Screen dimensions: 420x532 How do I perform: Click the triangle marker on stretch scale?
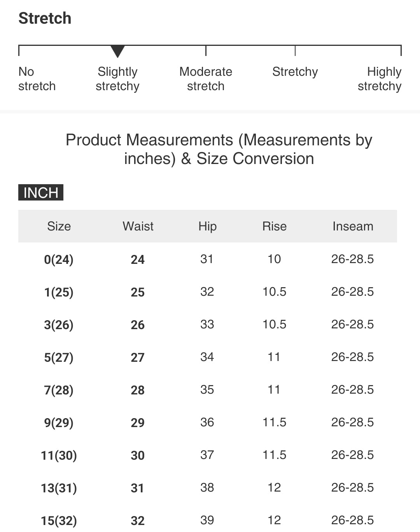coord(117,51)
